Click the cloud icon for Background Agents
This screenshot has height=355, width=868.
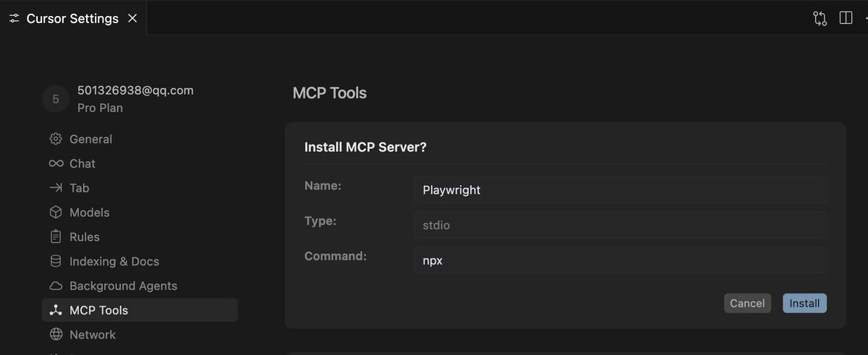[x=56, y=286]
